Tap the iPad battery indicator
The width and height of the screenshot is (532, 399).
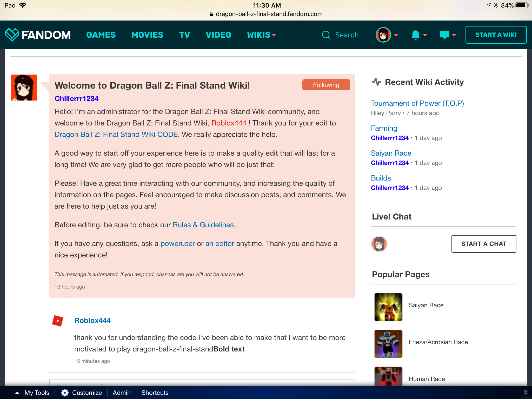click(522, 5)
